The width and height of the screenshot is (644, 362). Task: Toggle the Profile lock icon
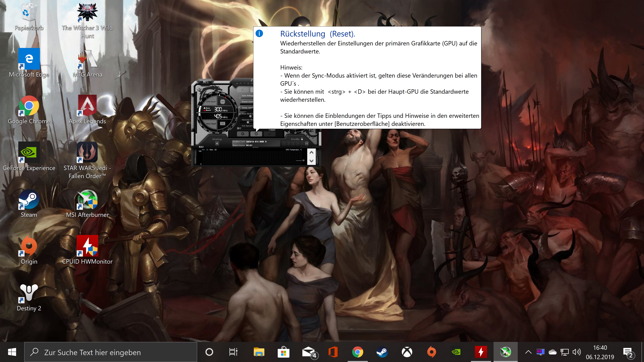(302, 139)
